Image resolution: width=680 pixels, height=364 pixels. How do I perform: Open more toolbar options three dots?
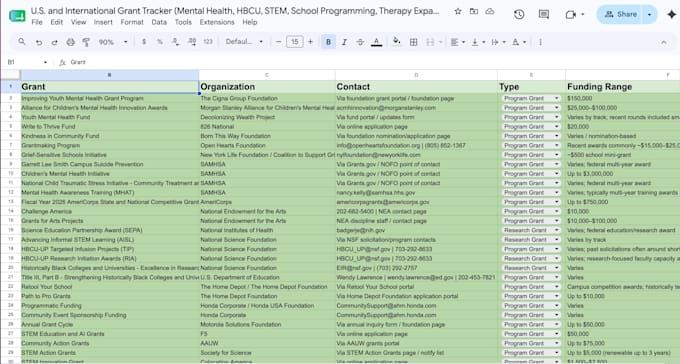[x=540, y=42]
